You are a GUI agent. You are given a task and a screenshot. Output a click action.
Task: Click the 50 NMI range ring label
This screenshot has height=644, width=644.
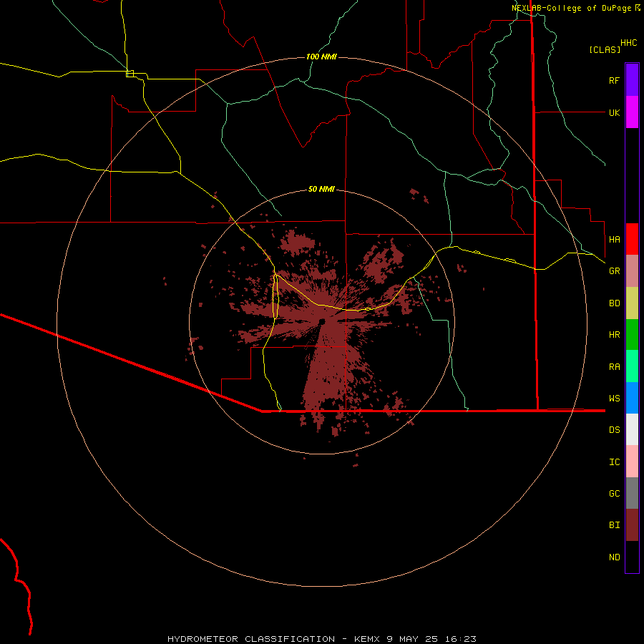point(321,189)
